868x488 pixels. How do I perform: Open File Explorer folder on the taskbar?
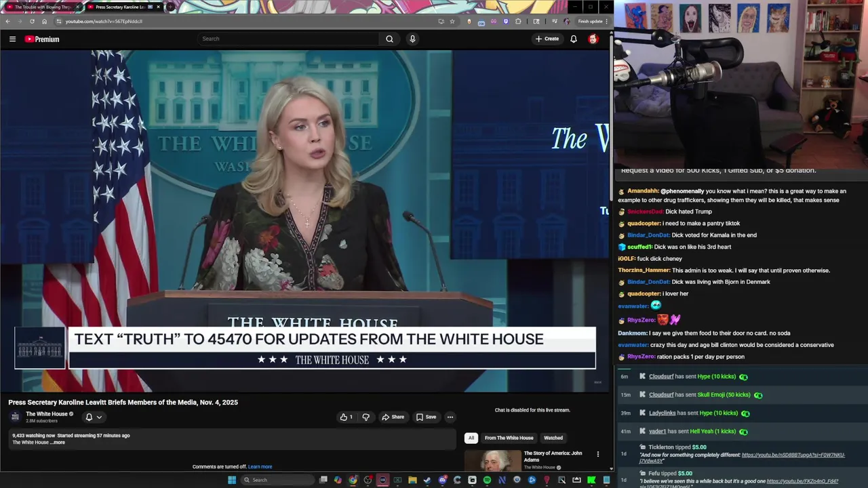(412, 480)
